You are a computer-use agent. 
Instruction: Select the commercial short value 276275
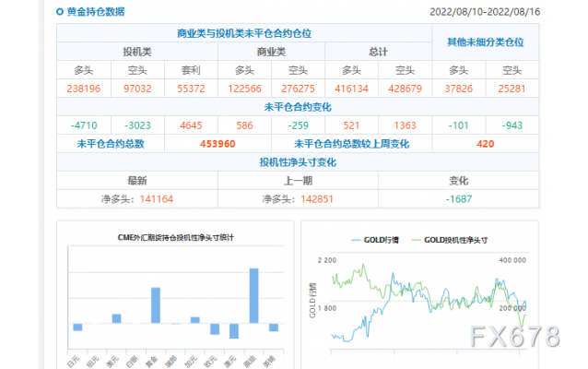[298, 89]
